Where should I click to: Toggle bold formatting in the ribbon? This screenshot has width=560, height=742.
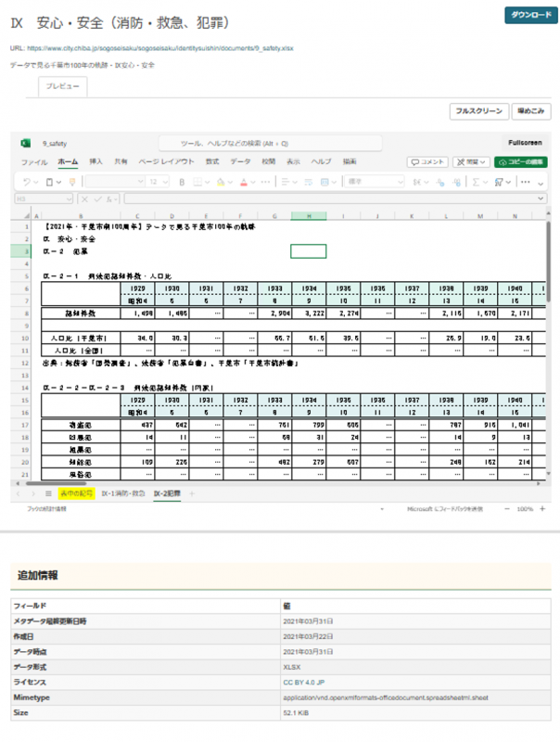[x=183, y=182]
